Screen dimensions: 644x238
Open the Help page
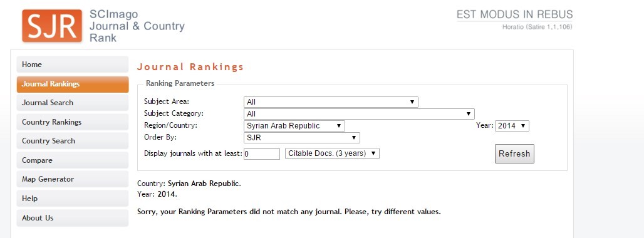73,198
